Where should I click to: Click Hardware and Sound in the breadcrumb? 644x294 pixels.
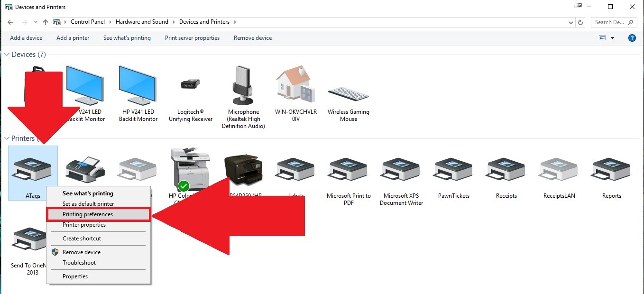[x=142, y=22]
